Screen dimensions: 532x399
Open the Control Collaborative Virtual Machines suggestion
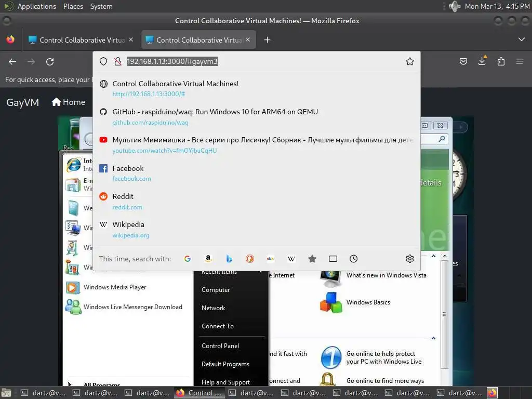click(257, 88)
